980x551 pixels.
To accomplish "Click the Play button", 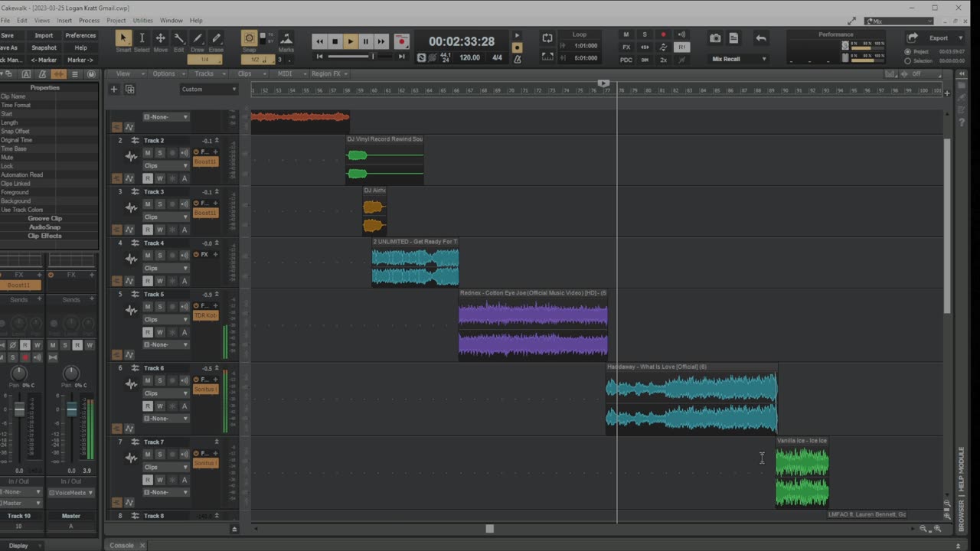I will [x=351, y=41].
